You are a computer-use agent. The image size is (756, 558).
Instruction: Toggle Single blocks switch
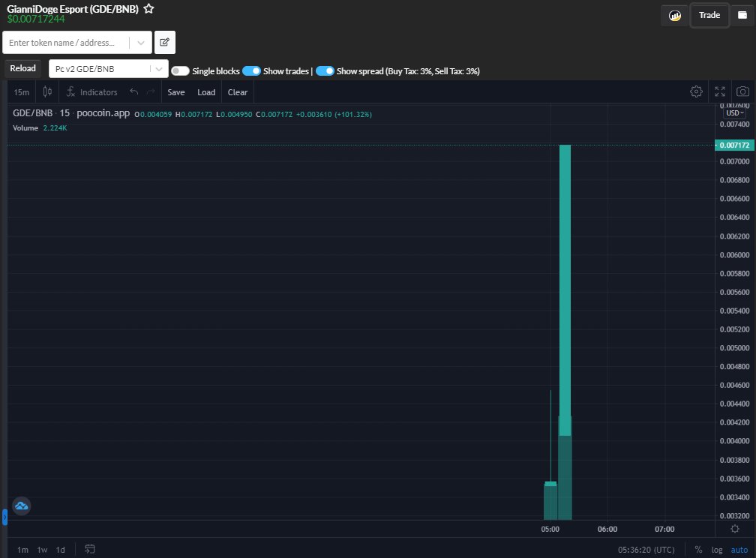[x=180, y=71]
